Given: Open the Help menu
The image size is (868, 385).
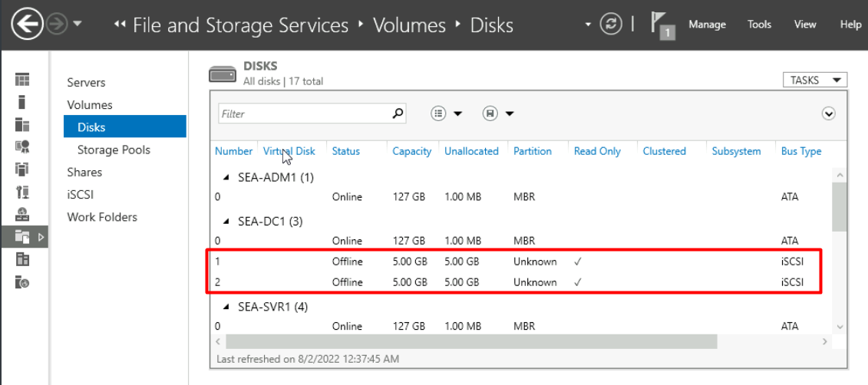Looking at the screenshot, I should click(x=850, y=25).
